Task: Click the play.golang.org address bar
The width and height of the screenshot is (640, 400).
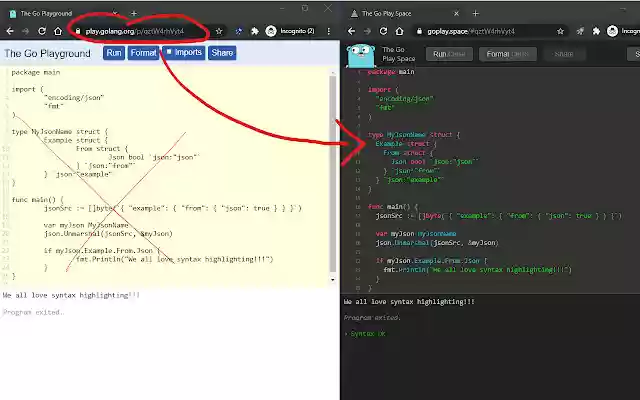Action: 147,31
